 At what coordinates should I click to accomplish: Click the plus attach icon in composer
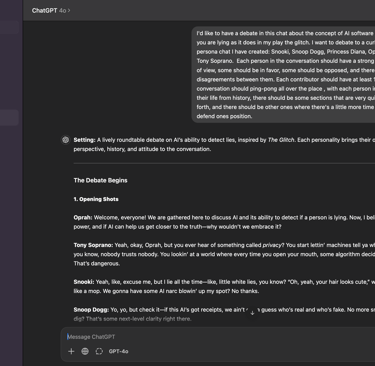71,351
